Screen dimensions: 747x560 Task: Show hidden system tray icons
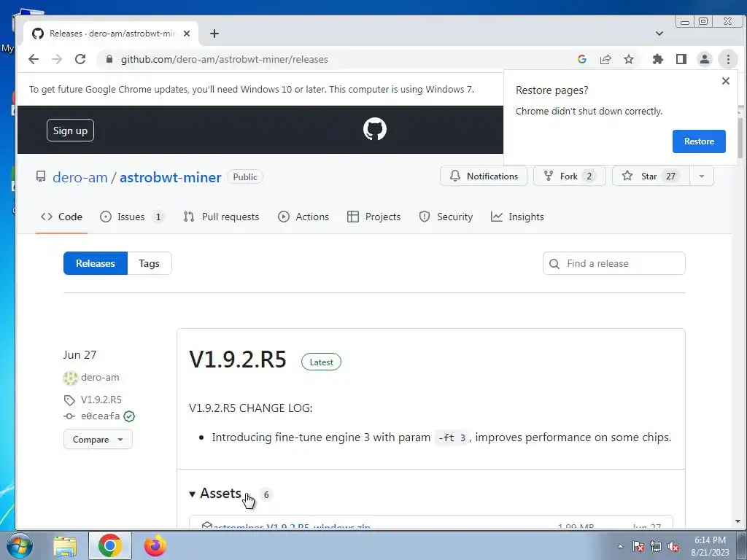click(x=620, y=546)
